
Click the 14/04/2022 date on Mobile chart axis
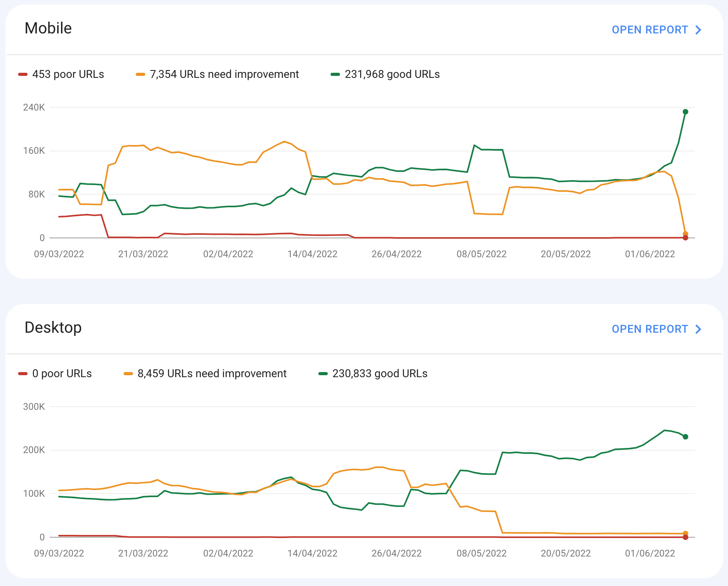(312, 254)
